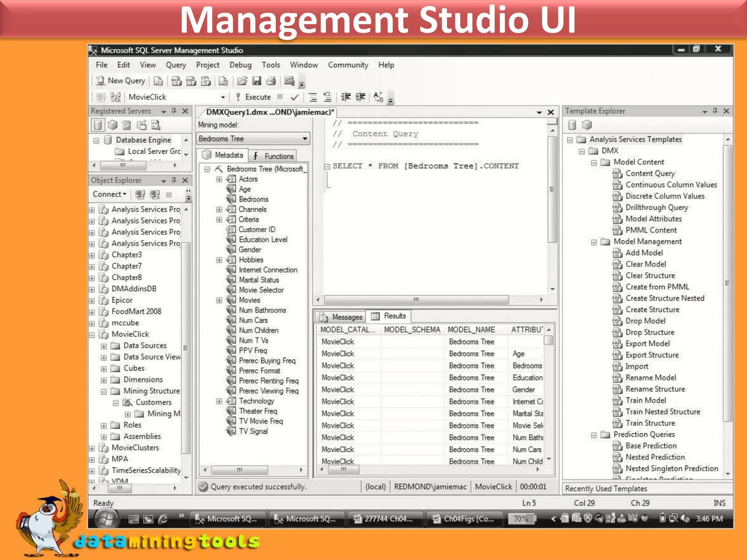Click the Parse checkmark icon beside Execute

coord(295,97)
